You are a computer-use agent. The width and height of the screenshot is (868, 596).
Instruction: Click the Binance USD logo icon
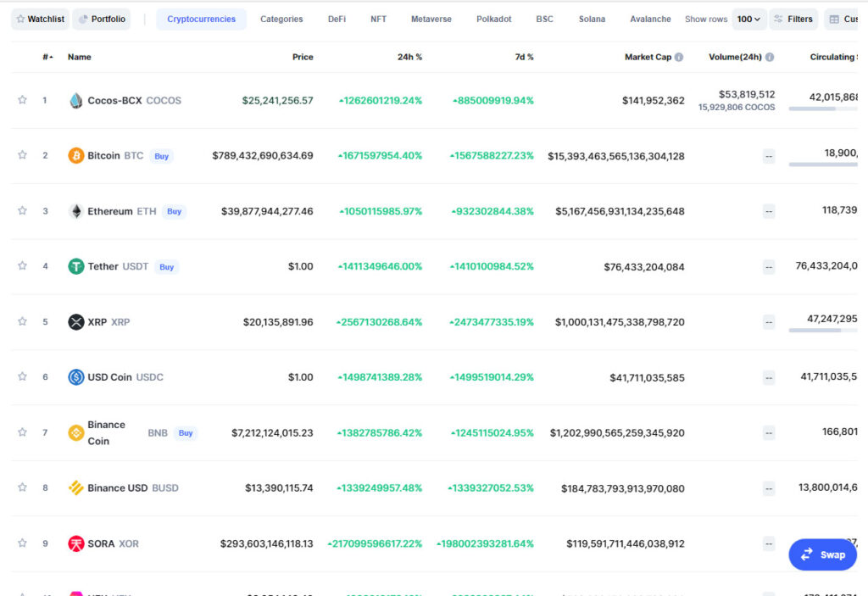[75, 488]
